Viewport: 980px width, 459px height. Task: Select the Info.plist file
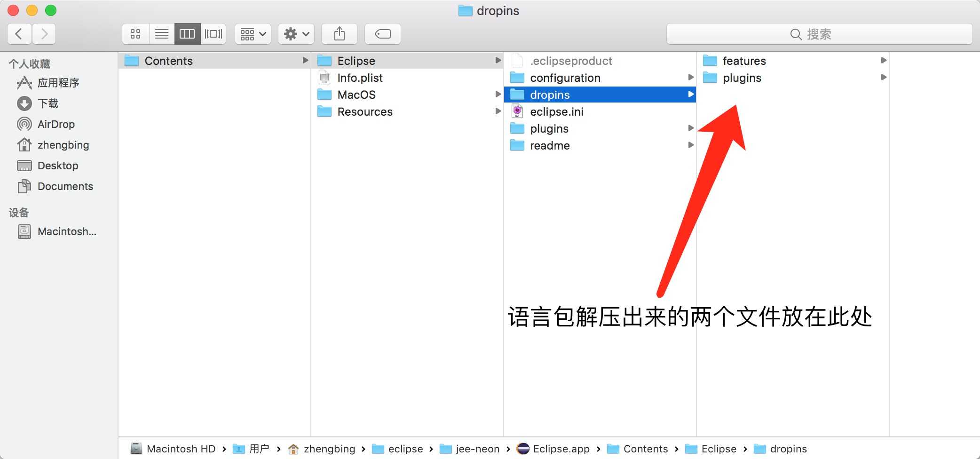point(407,78)
